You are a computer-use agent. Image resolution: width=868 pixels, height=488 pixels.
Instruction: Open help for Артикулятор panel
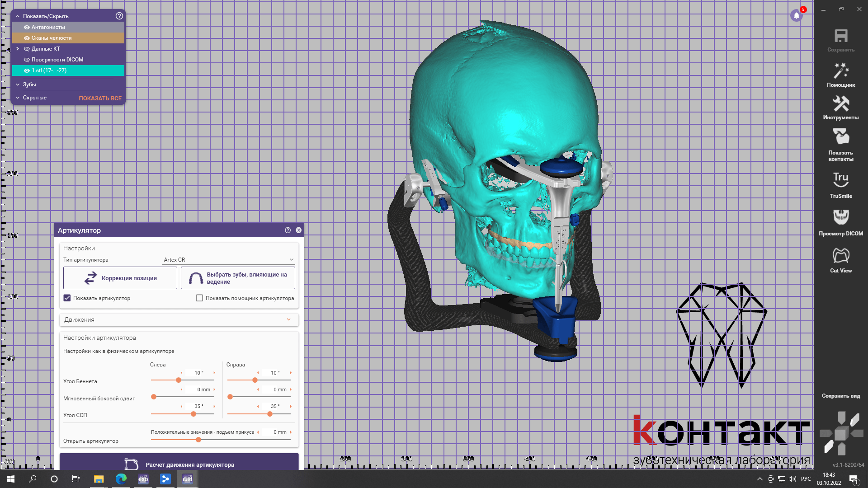[x=288, y=230]
